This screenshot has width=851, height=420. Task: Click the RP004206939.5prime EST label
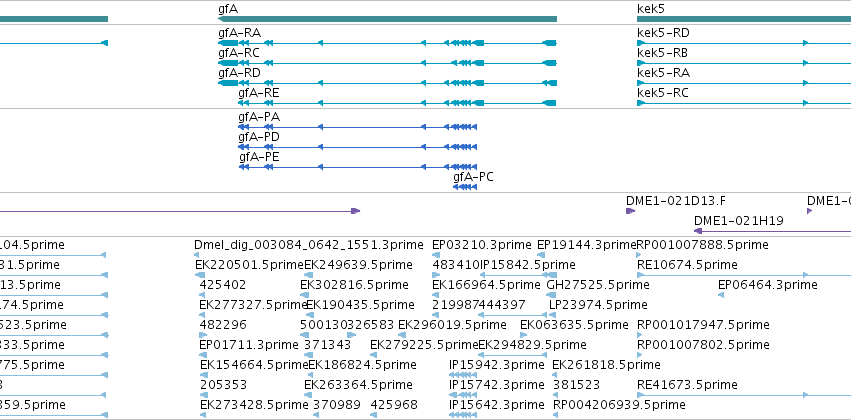(619, 405)
